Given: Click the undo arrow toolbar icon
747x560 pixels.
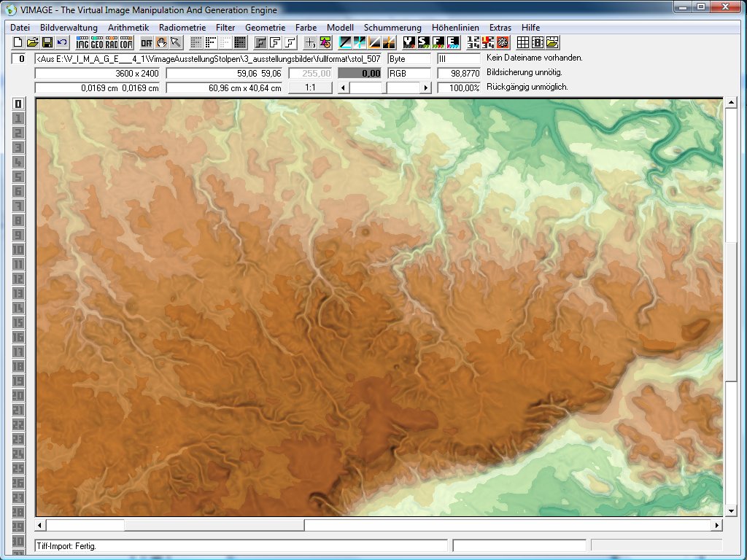Looking at the screenshot, I should click(62, 42).
